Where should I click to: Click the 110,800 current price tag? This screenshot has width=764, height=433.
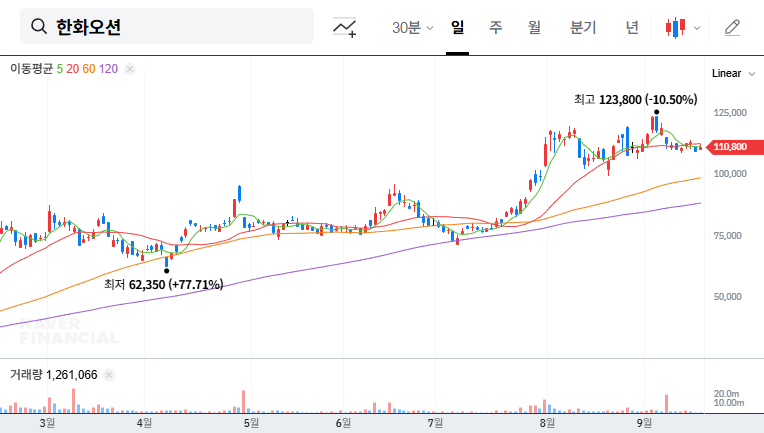pyautogui.click(x=735, y=147)
